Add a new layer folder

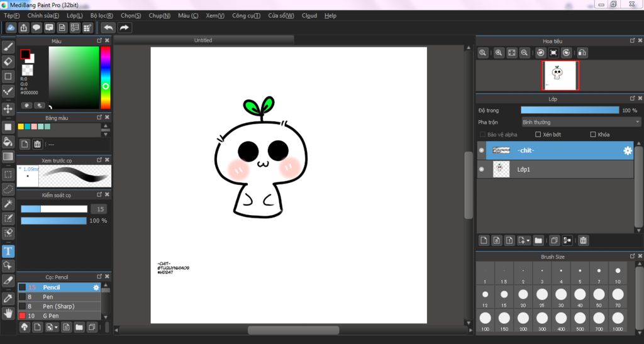[538, 241]
